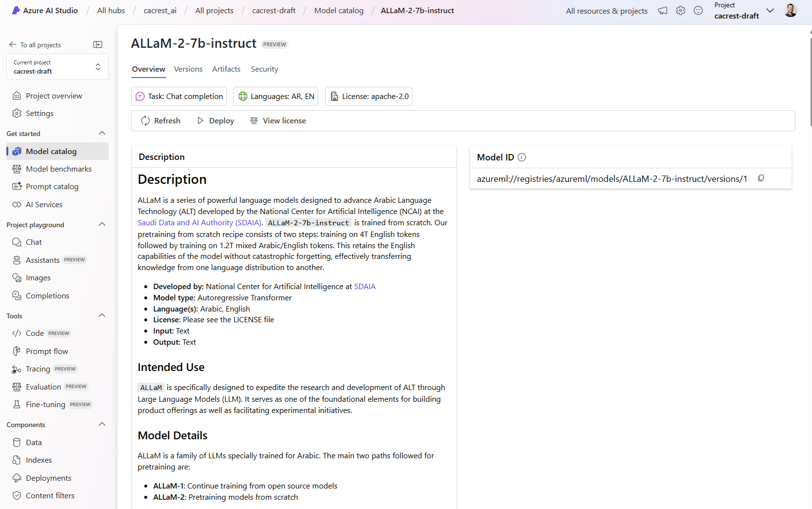Image resolution: width=812 pixels, height=509 pixels.
Task: Click the Project overview icon
Action: pyautogui.click(x=17, y=96)
